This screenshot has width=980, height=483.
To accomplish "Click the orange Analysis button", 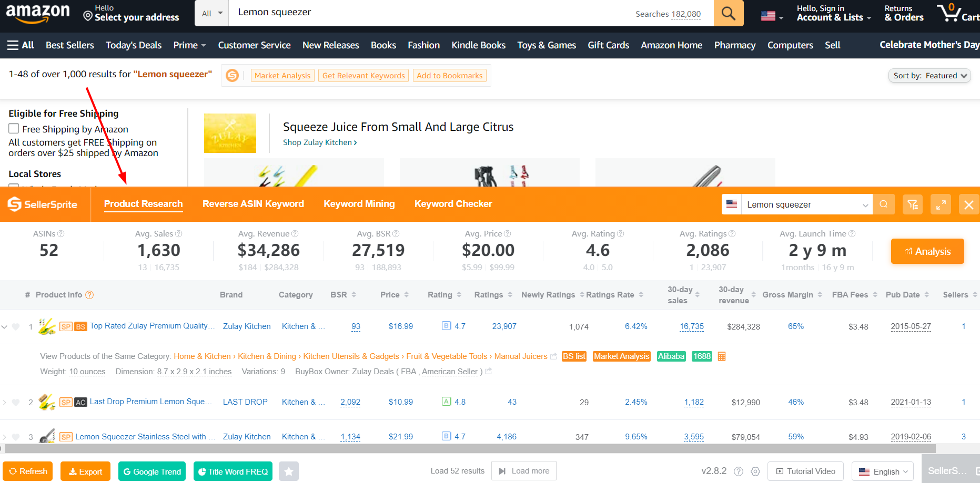I will [927, 251].
